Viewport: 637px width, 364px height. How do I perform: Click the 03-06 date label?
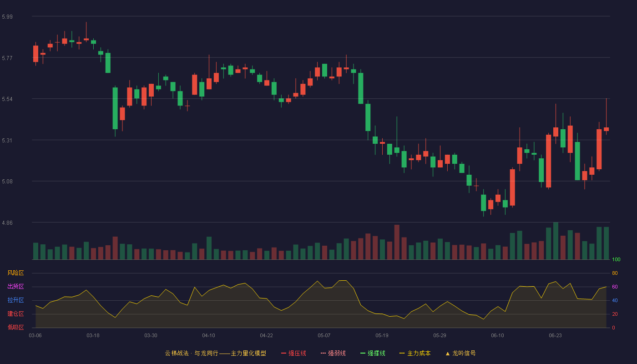point(35,335)
